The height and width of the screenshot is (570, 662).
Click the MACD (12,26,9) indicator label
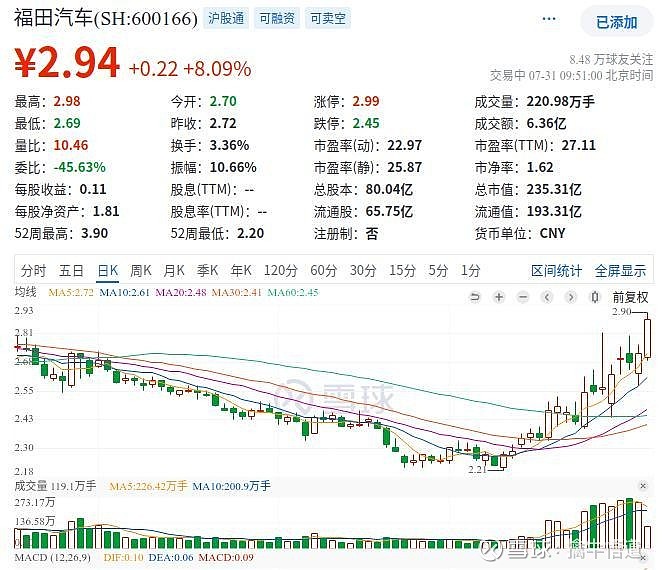click(52, 557)
